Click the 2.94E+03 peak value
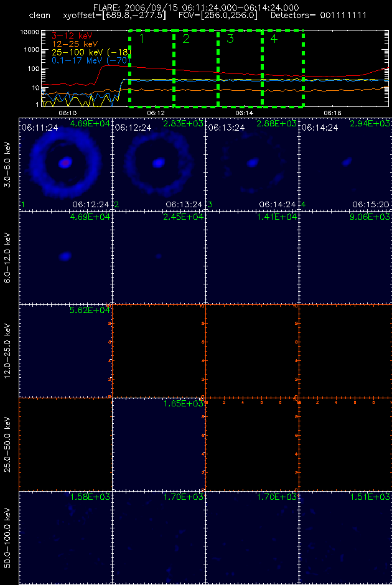Image resolution: width=392 pixels, height=585 pixels. [370, 123]
